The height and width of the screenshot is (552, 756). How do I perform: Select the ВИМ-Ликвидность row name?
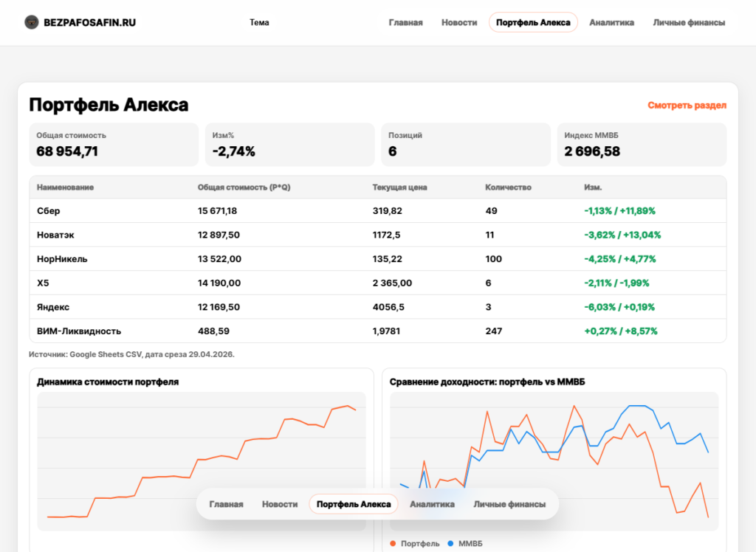pyautogui.click(x=79, y=331)
